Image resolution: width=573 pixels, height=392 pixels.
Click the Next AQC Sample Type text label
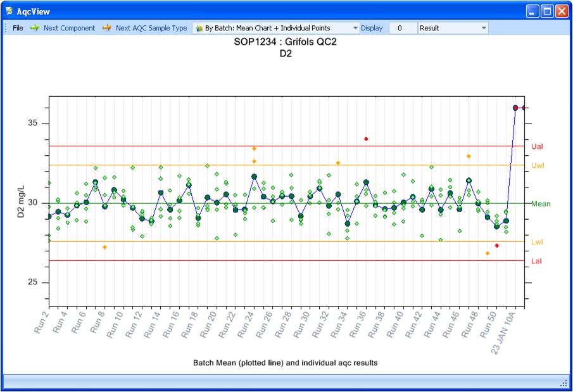tap(151, 28)
